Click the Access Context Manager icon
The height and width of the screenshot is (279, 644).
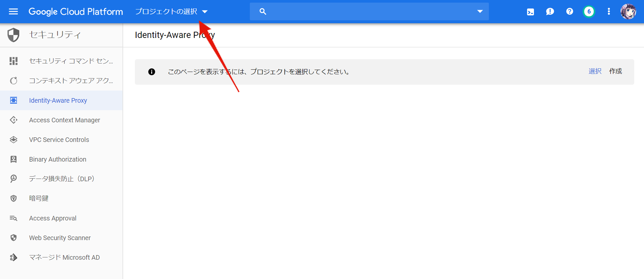[13, 120]
